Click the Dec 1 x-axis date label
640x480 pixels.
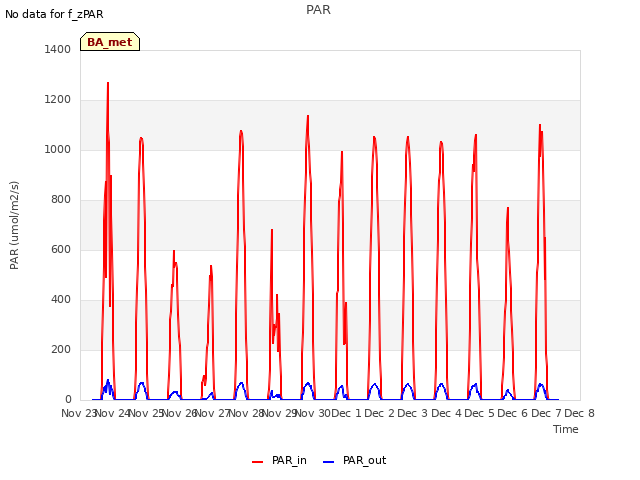click(346, 413)
